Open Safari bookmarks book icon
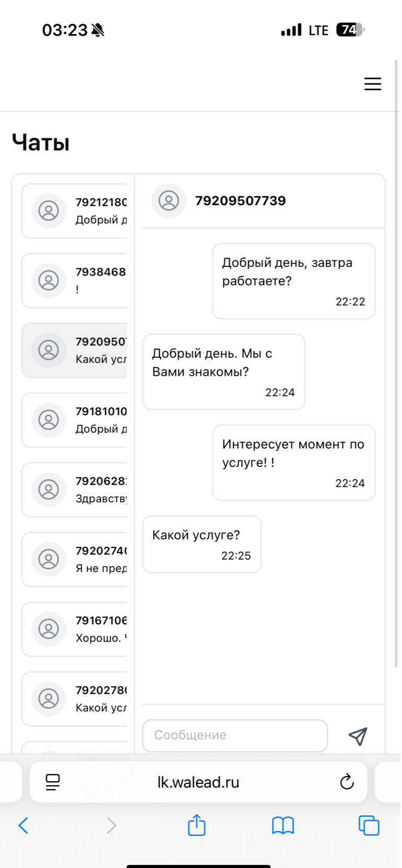 (283, 825)
